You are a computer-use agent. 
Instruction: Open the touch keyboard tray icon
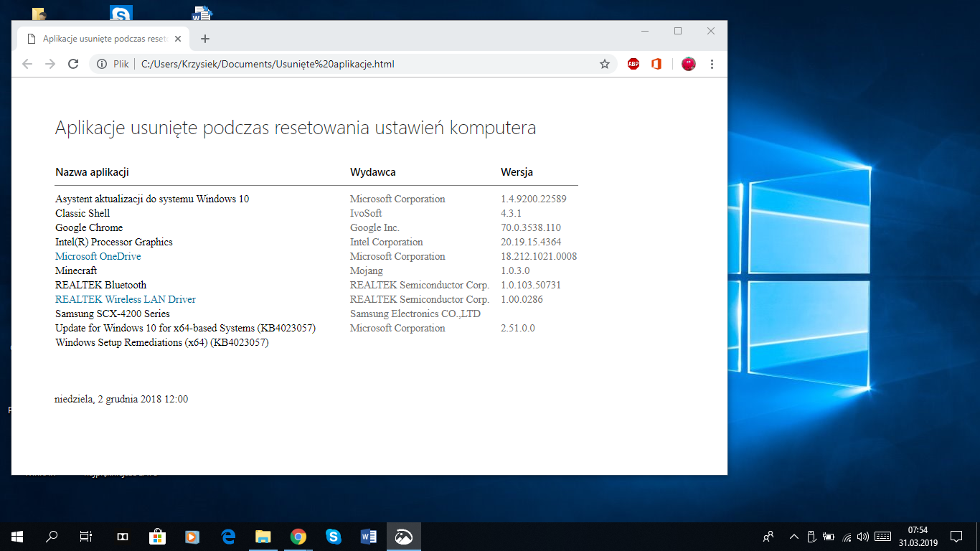(883, 536)
